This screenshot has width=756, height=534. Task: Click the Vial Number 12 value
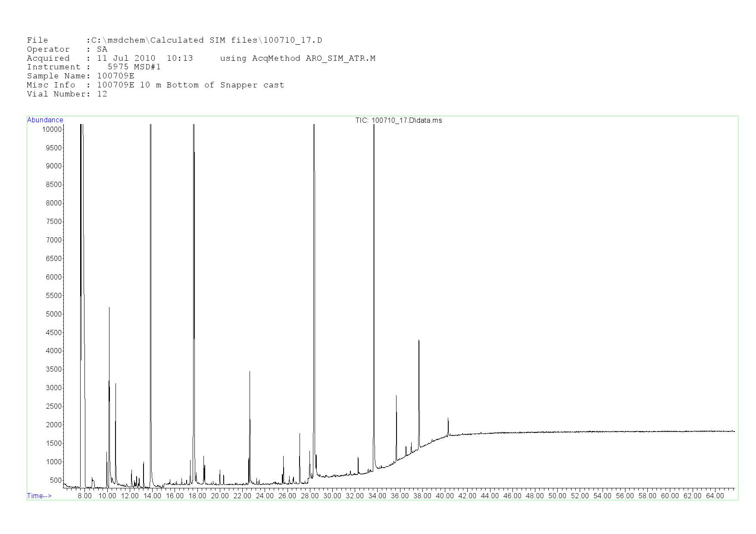tap(102, 94)
